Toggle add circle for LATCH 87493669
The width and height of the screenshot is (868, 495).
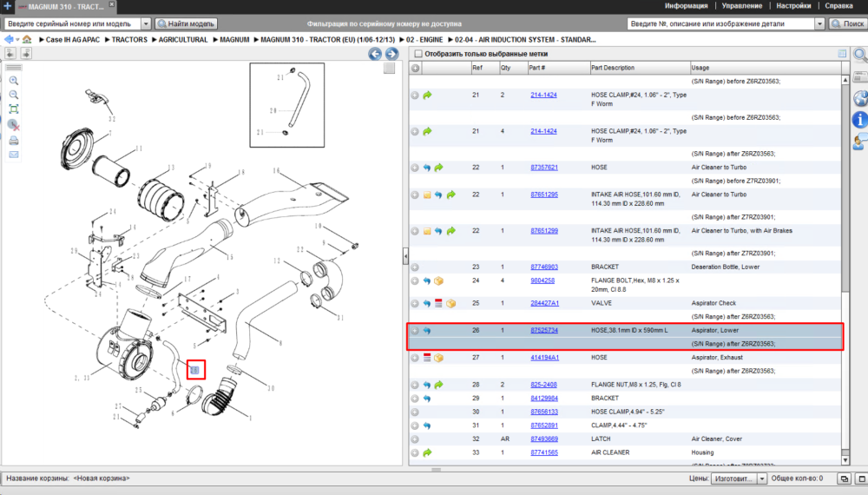click(415, 439)
